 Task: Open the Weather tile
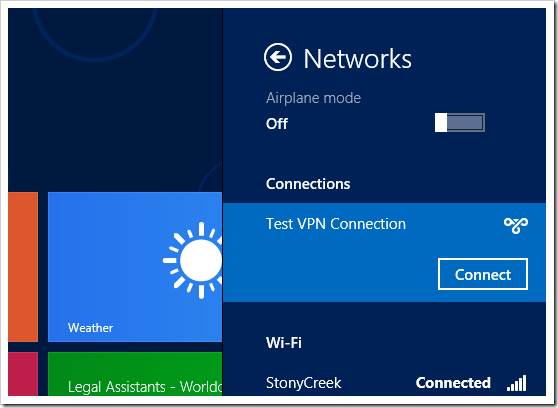[x=135, y=267]
